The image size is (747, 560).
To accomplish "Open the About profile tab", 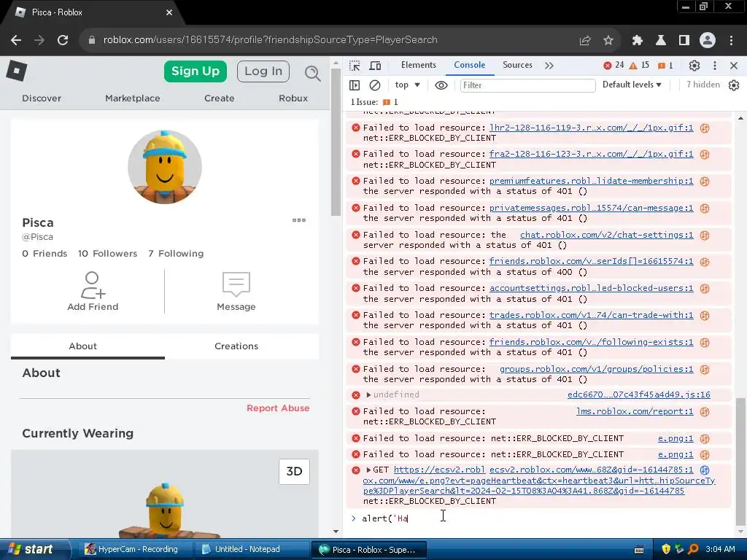I will click(x=83, y=346).
